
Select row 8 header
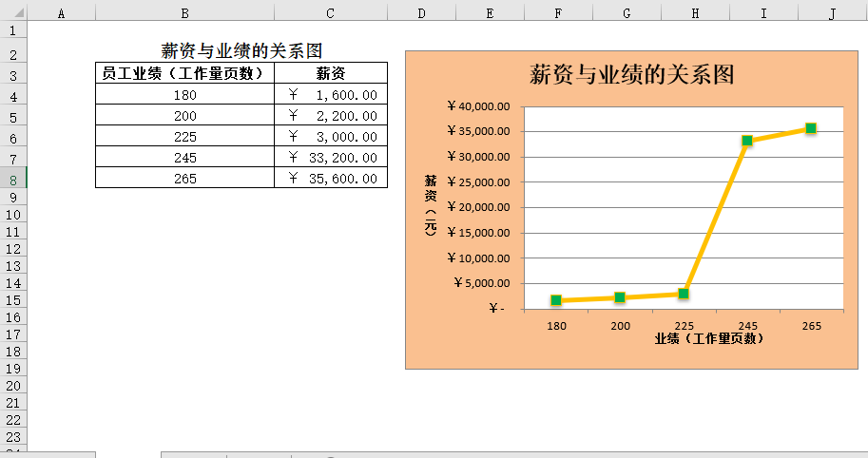click(x=13, y=179)
